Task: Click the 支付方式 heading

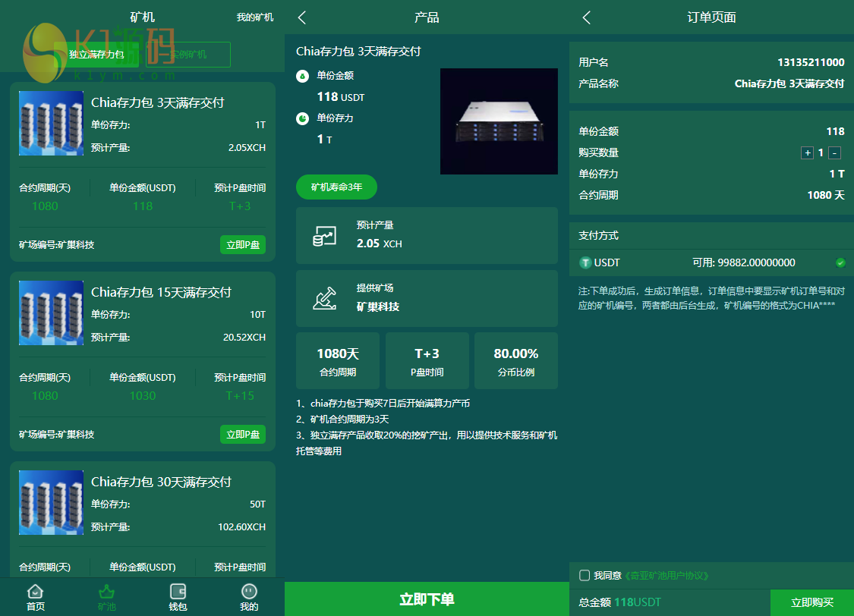Action: (x=599, y=236)
